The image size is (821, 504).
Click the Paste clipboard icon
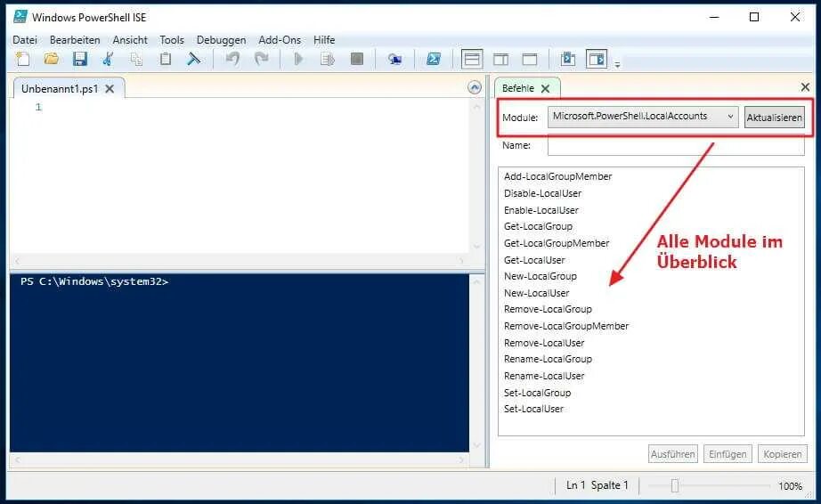tap(165, 59)
